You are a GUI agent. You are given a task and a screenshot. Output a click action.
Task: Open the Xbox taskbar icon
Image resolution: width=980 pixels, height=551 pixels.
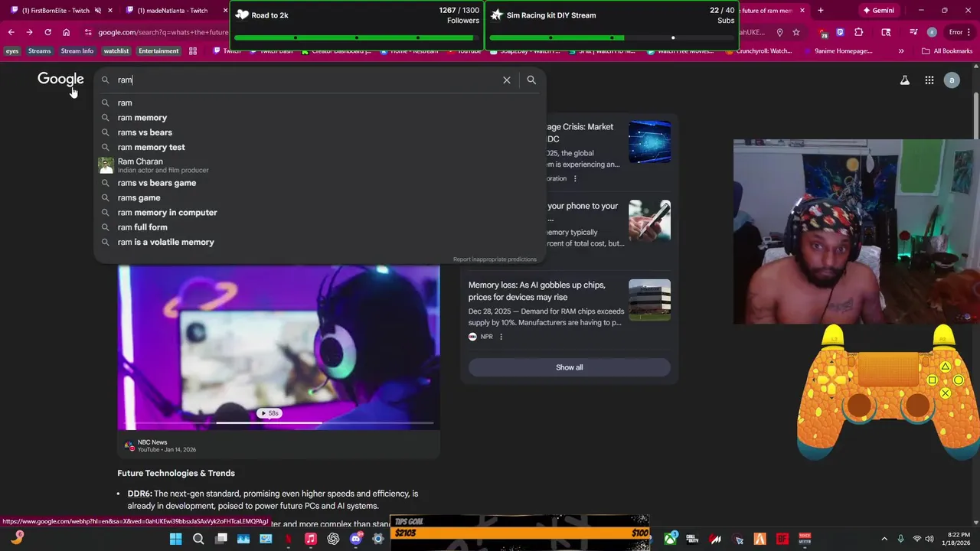[671, 539]
